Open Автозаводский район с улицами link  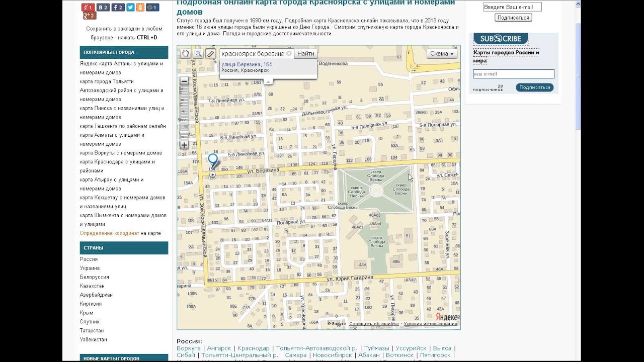[x=121, y=95]
